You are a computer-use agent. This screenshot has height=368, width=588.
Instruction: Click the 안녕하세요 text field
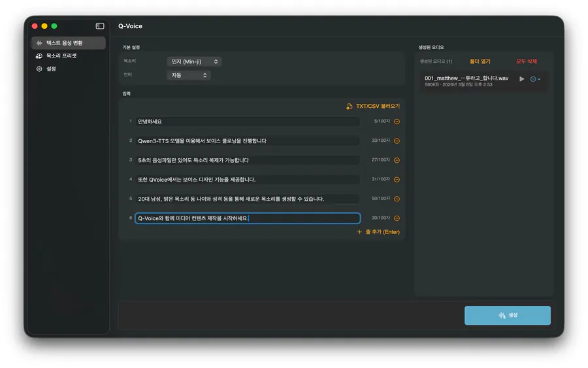tap(247, 122)
